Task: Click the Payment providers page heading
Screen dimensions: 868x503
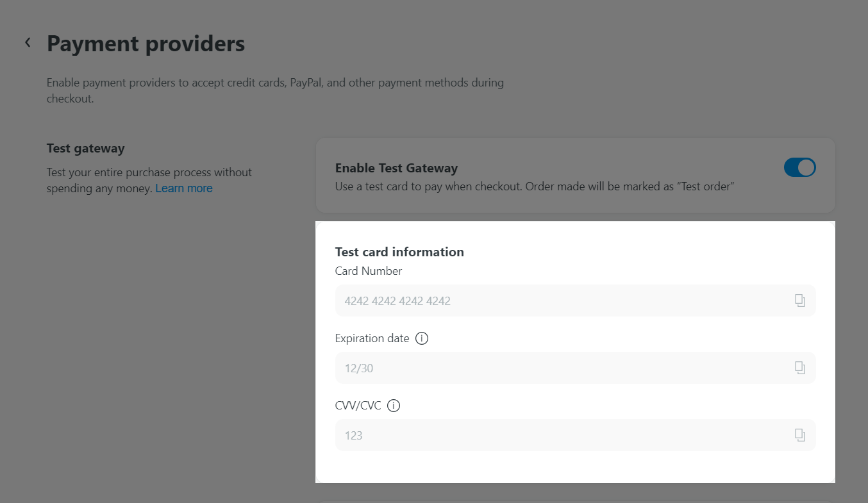Action: tap(146, 44)
